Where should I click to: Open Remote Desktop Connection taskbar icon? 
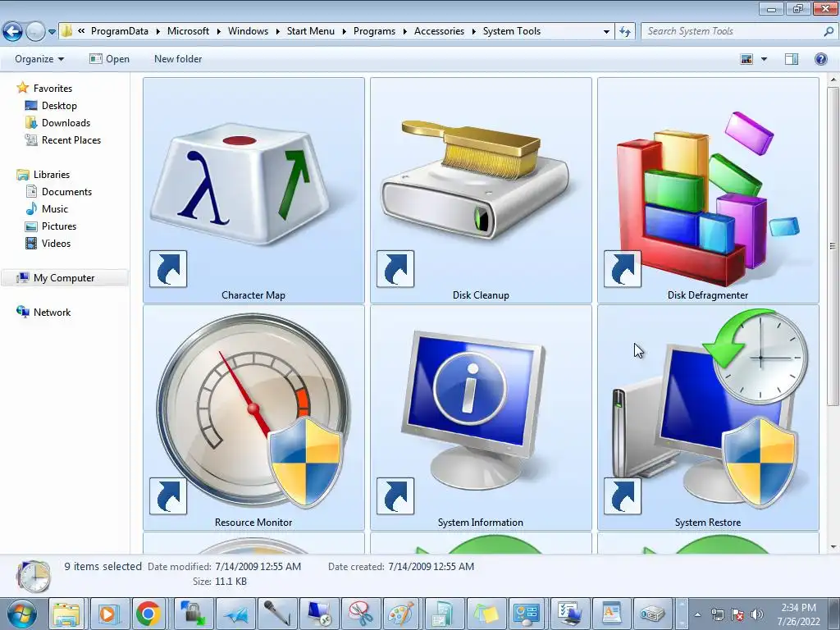[319, 614]
